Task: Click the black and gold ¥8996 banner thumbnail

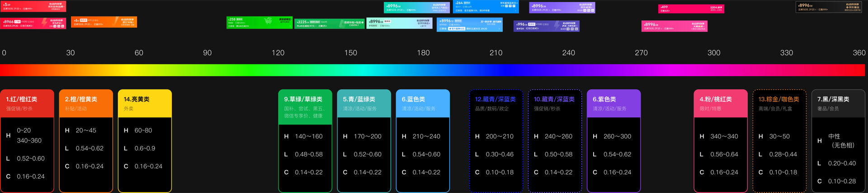Action: 829,7
